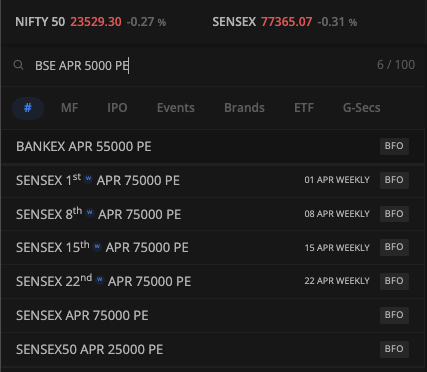Click the weekly badge on SENSEX 1st APR

(x=88, y=178)
